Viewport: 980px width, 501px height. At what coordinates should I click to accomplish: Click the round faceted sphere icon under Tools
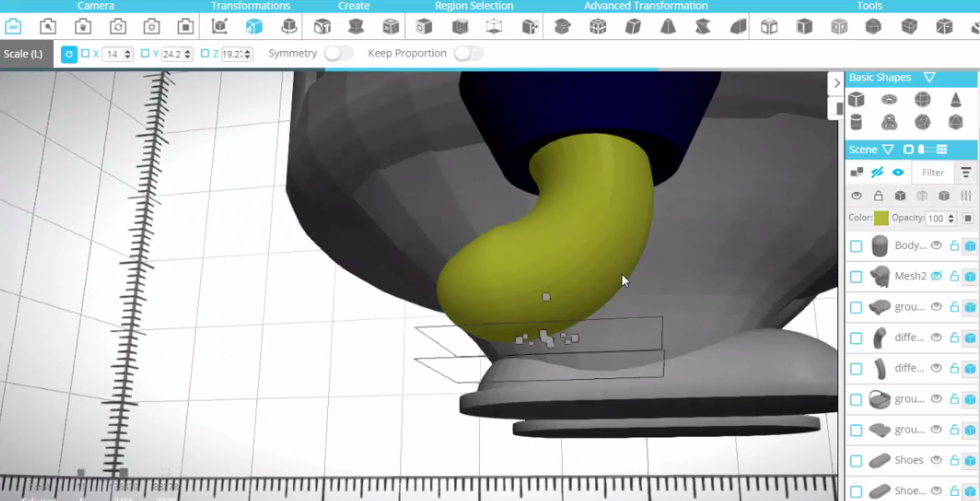[x=873, y=26]
